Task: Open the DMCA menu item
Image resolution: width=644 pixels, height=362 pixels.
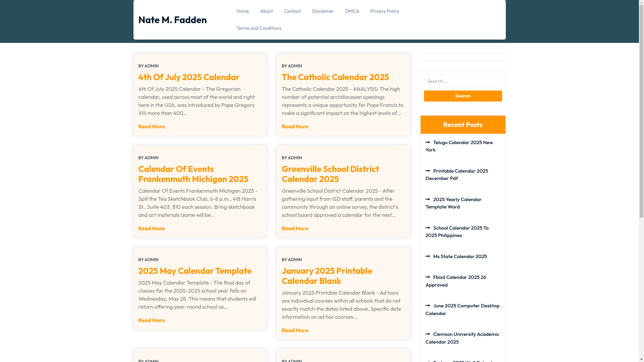Action: (352, 11)
